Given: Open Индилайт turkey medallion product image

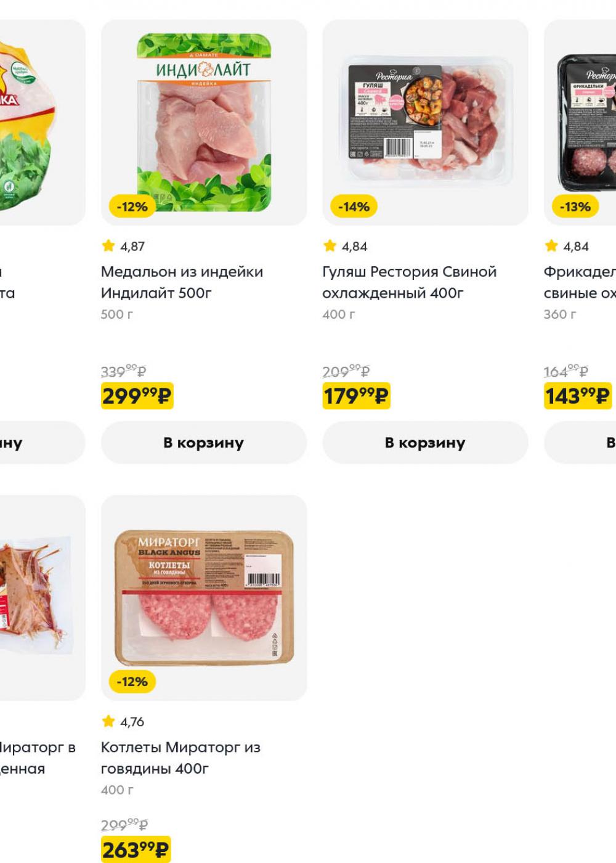Looking at the screenshot, I should (x=203, y=122).
